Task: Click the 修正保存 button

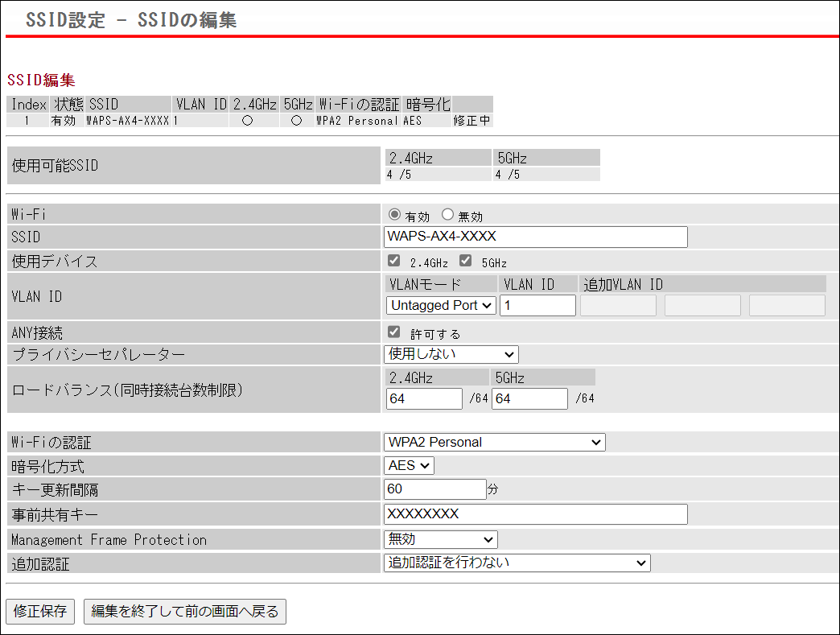Action: tap(40, 612)
